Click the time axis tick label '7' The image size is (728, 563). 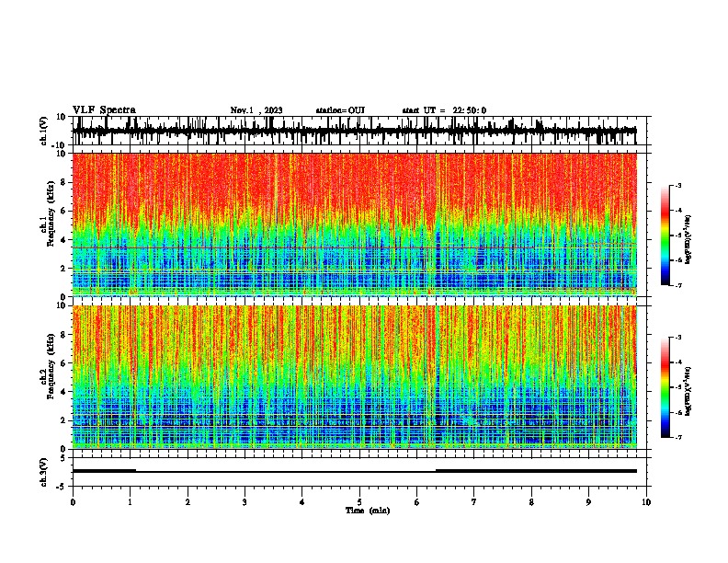[474, 502]
